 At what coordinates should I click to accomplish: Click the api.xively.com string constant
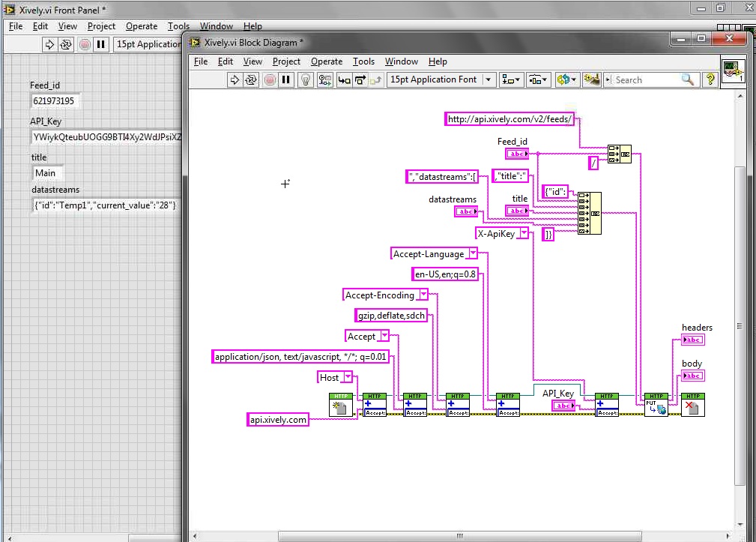point(278,420)
